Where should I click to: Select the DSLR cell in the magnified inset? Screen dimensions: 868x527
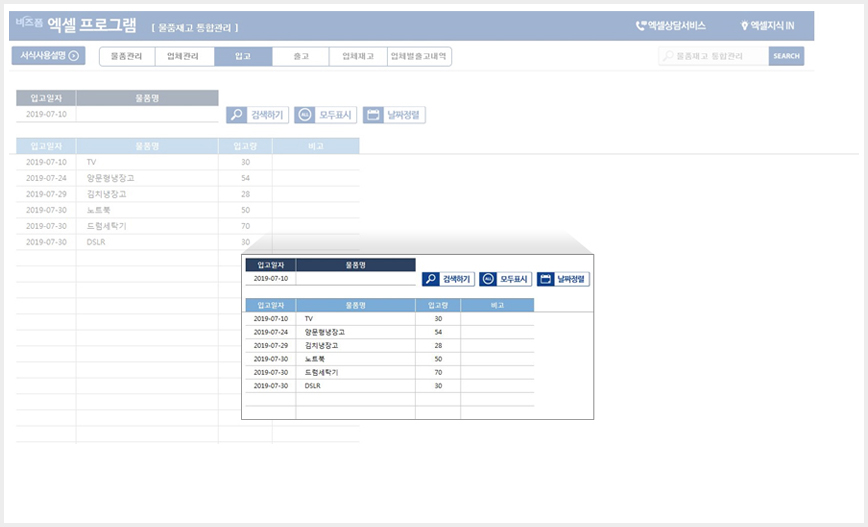(x=355, y=386)
